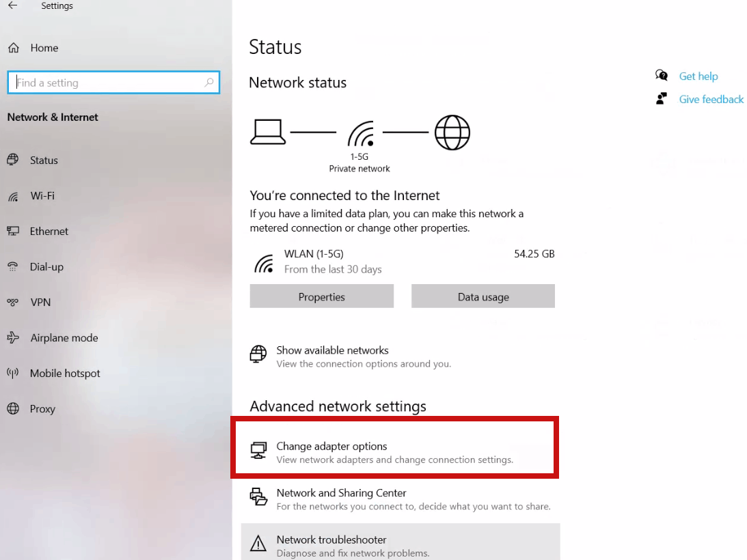Click the Properties button
Image resolution: width=747 pixels, height=560 pixels.
tap(322, 296)
